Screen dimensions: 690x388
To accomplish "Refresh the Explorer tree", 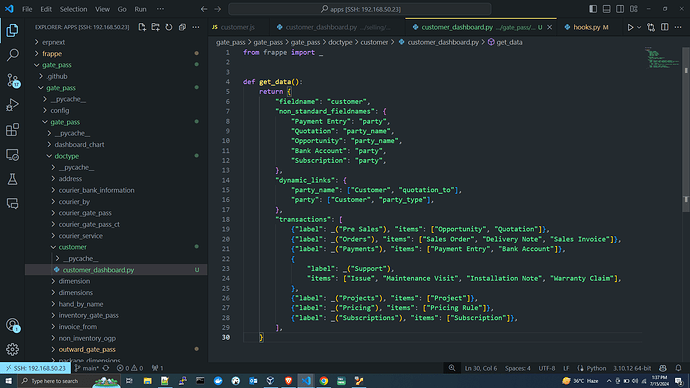I will tap(169, 27).
